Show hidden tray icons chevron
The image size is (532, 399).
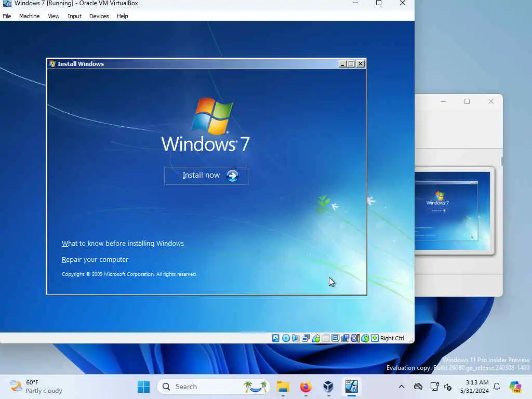(x=402, y=387)
